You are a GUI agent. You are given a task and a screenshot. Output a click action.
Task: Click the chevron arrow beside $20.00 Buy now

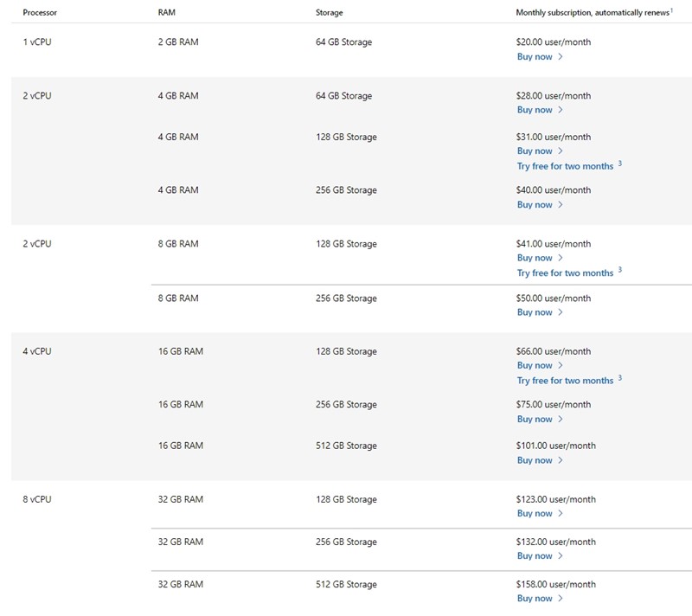click(x=561, y=57)
